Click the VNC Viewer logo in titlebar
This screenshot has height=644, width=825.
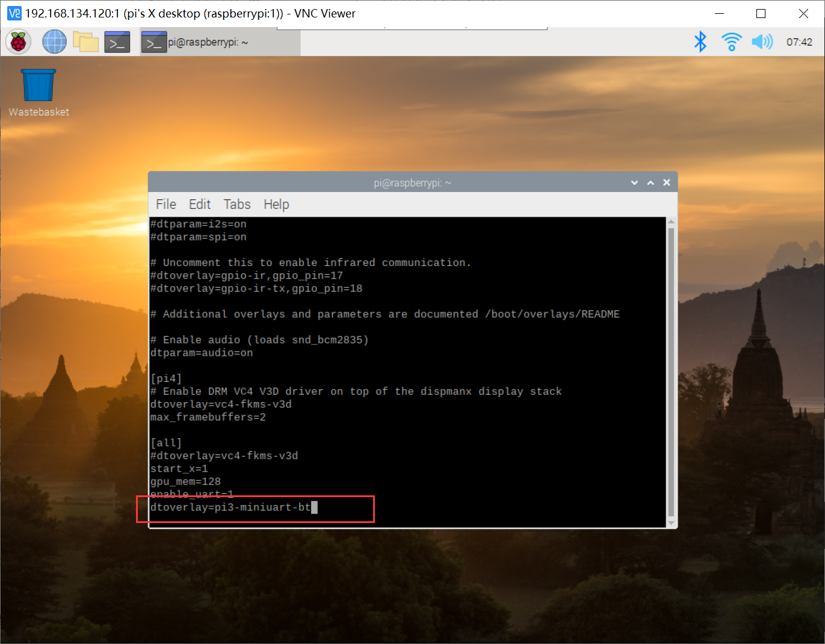pyautogui.click(x=14, y=13)
